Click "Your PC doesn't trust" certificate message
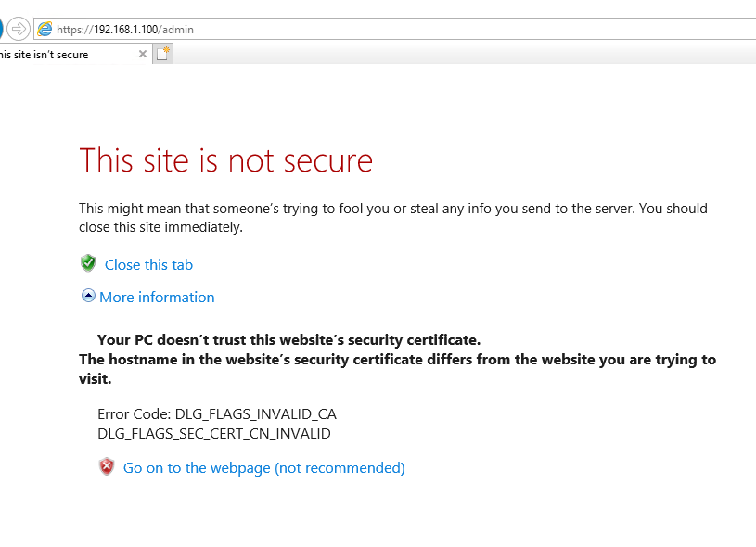 [x=288, y=339]
